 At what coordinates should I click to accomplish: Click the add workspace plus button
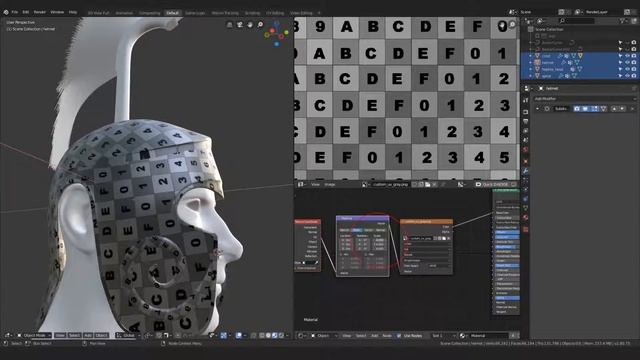click(x=319, y=13)
